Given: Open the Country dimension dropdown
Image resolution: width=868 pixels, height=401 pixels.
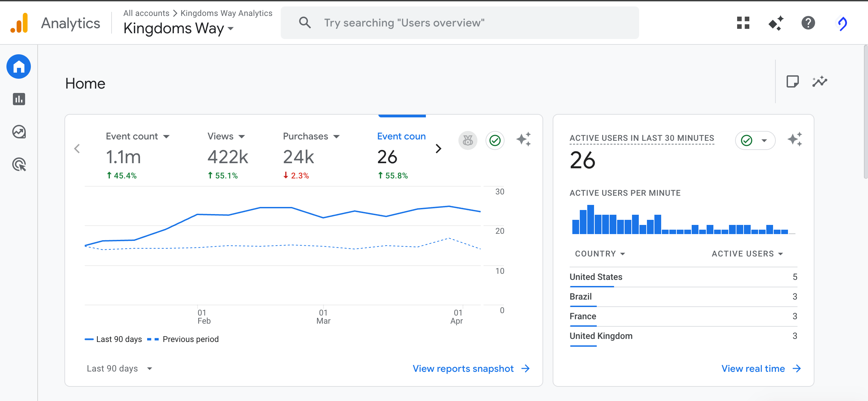Looking at the screenshot, I should pos(600,254).
